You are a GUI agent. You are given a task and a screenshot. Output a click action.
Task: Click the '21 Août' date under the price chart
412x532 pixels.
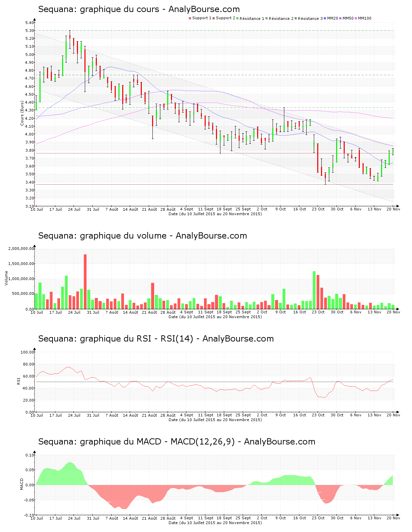pyautogui.click(x=149, y=209)
